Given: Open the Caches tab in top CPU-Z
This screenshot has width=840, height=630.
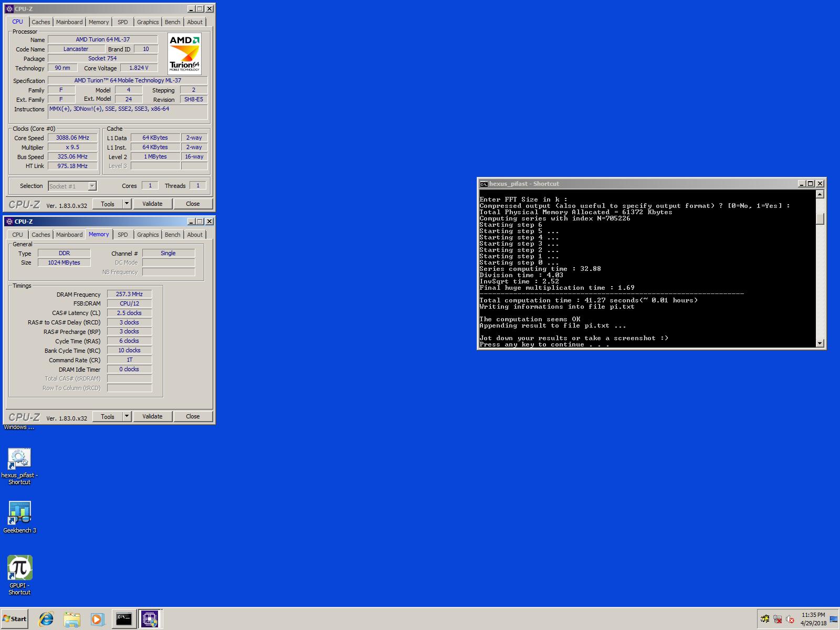Looking at the screenshot, I should [x=40, y=22].
